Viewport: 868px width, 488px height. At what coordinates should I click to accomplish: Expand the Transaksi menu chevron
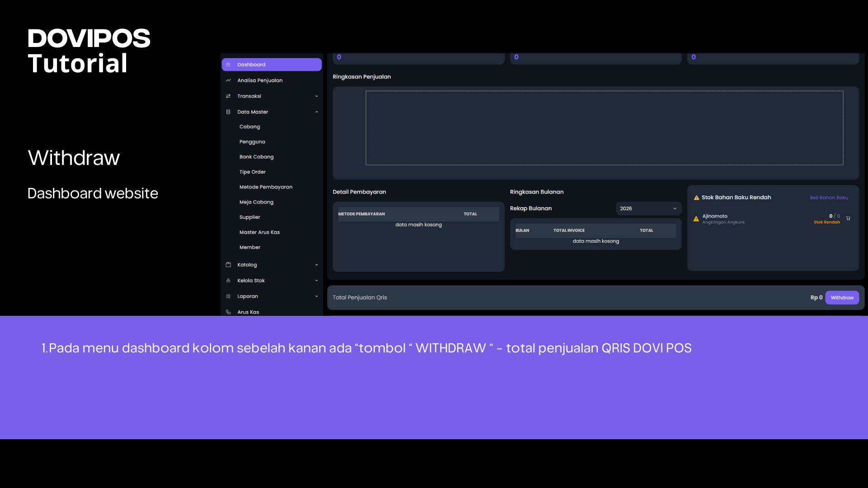(316, 96)
